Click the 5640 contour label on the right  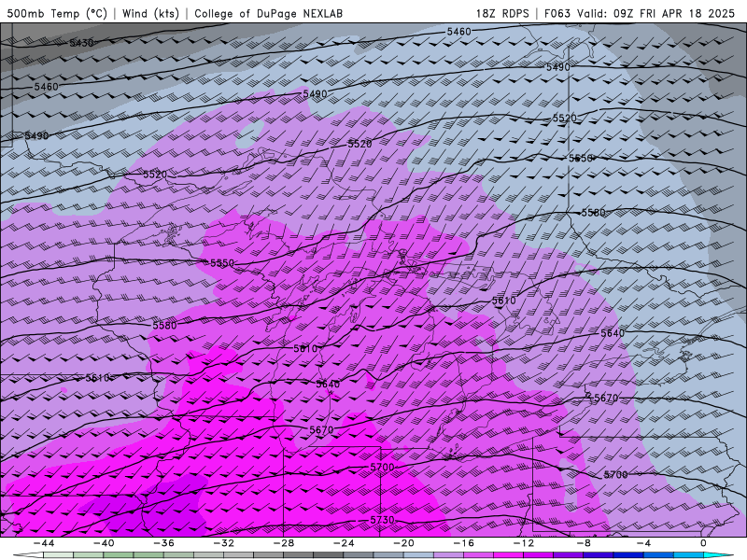[x=613, y=333]
